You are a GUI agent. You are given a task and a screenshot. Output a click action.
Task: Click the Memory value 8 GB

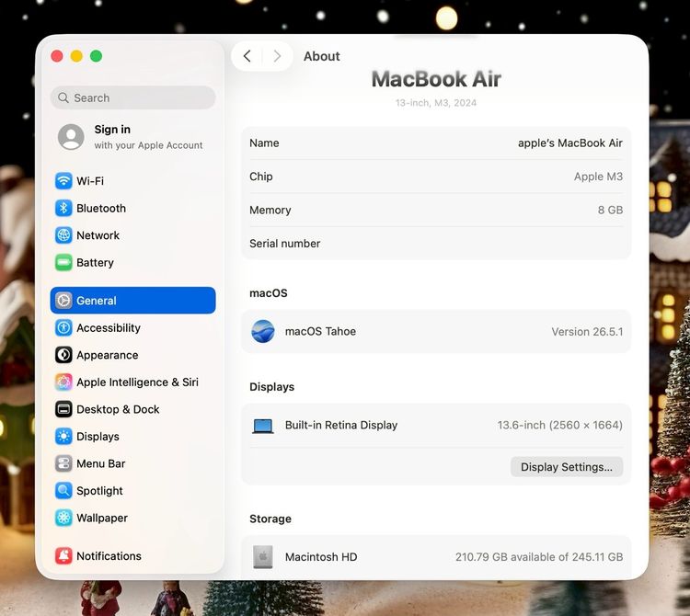click(x=610, y=210)
